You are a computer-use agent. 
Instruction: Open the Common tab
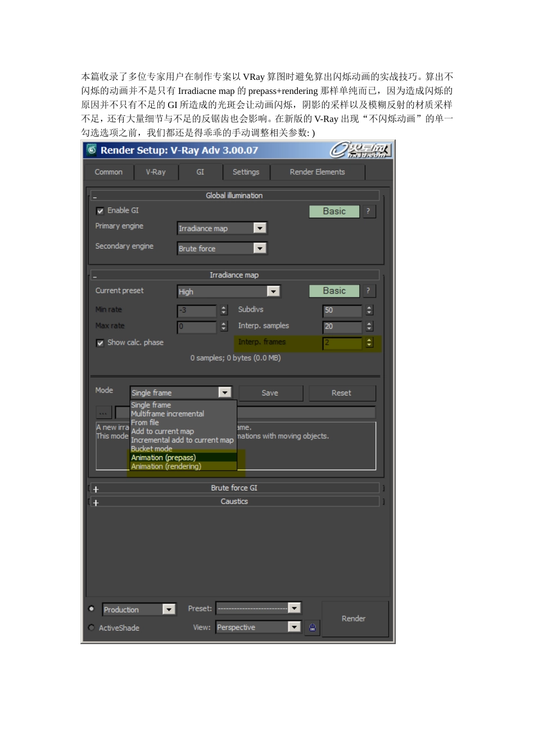pos(108,172)
